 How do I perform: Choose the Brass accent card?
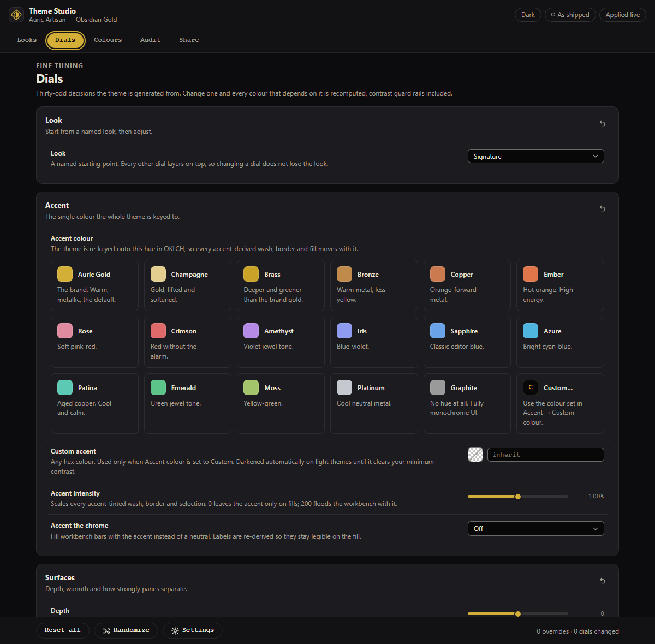281,285
